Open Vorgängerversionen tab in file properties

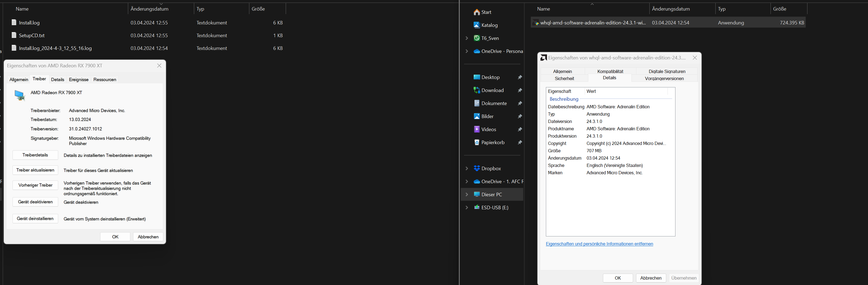[x=664, y=78]
